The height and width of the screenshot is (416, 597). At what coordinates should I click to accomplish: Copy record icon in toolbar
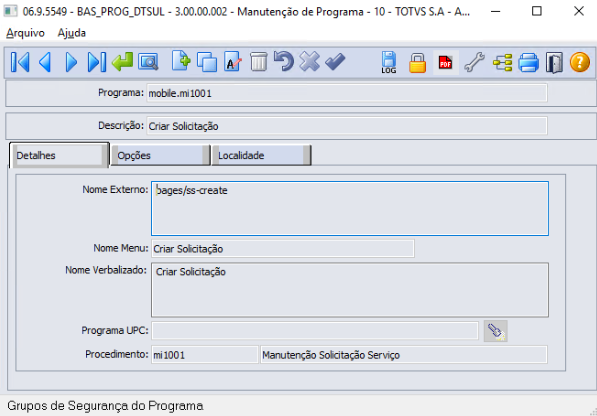coord(207,62)
